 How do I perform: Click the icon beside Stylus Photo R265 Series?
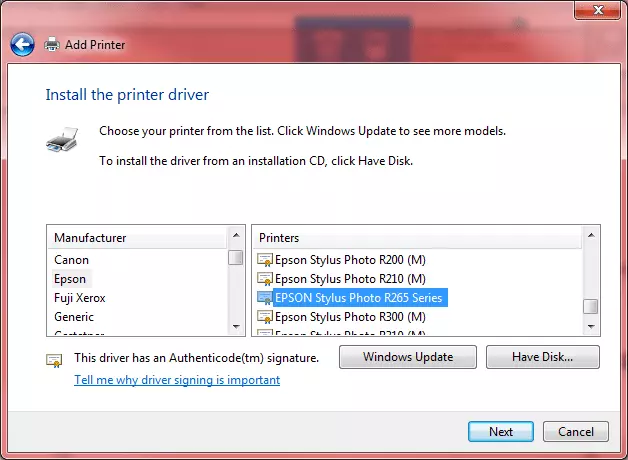265,297
